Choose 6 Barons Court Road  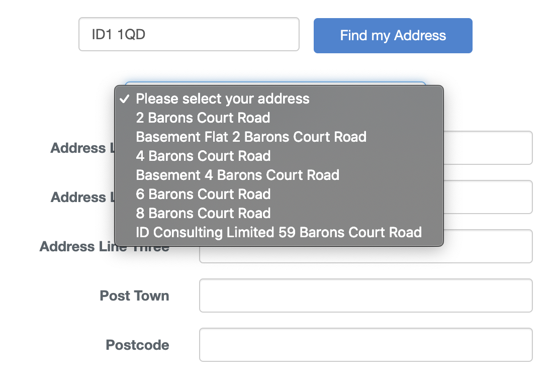click(203, 194)
